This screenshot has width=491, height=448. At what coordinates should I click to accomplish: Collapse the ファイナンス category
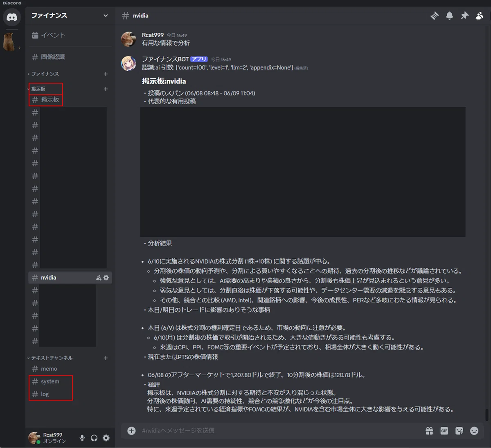point(45,74)
